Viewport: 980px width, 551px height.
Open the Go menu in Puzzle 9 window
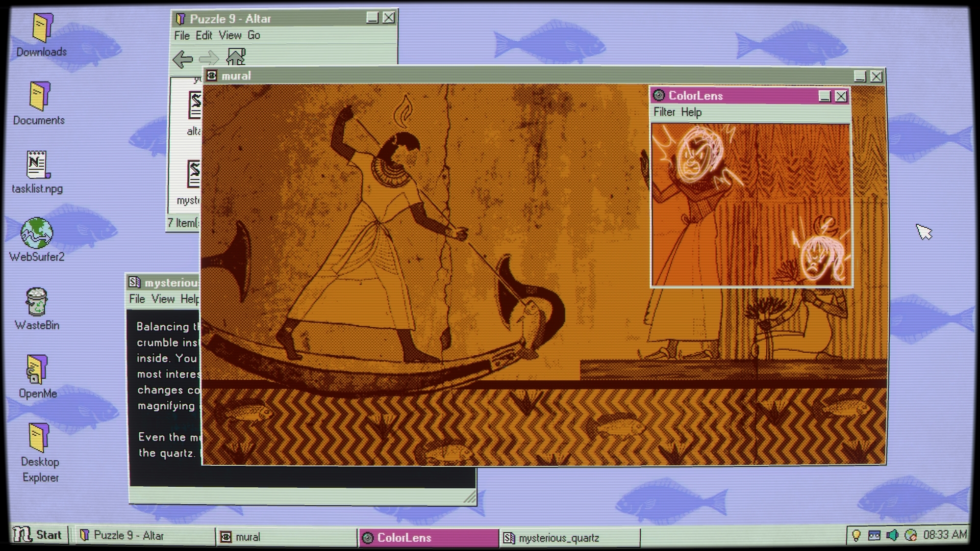(x=254, y=36)
